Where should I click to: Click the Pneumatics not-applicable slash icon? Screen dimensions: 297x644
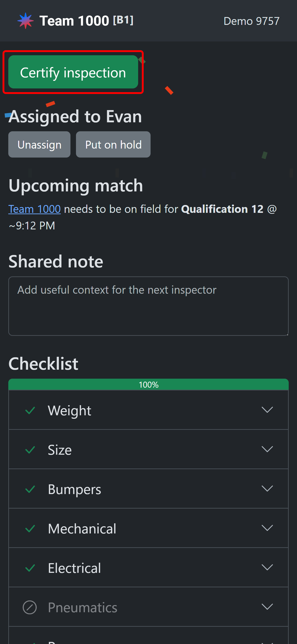coord(30,607)
